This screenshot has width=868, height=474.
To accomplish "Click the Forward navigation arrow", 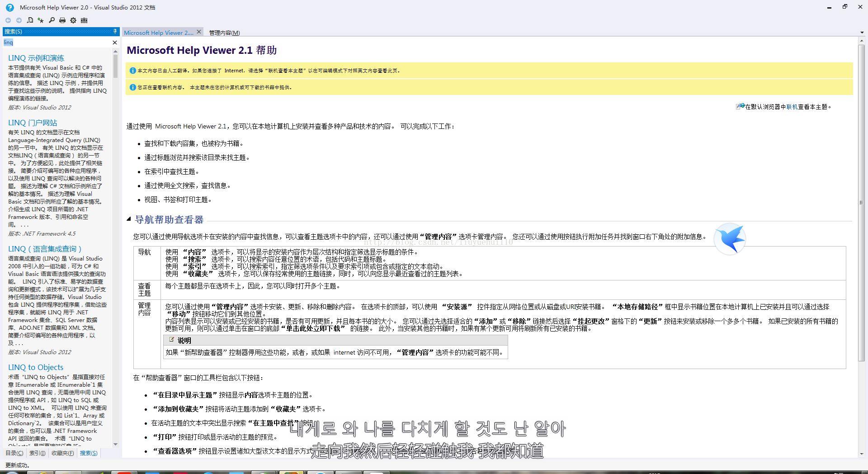I will [19, 20].
